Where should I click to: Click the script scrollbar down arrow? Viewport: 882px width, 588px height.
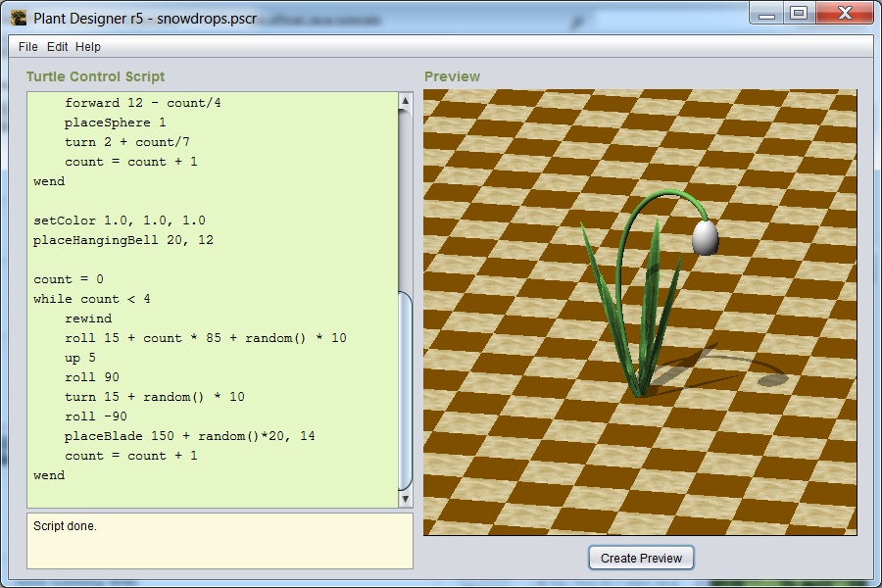point(405,499)
